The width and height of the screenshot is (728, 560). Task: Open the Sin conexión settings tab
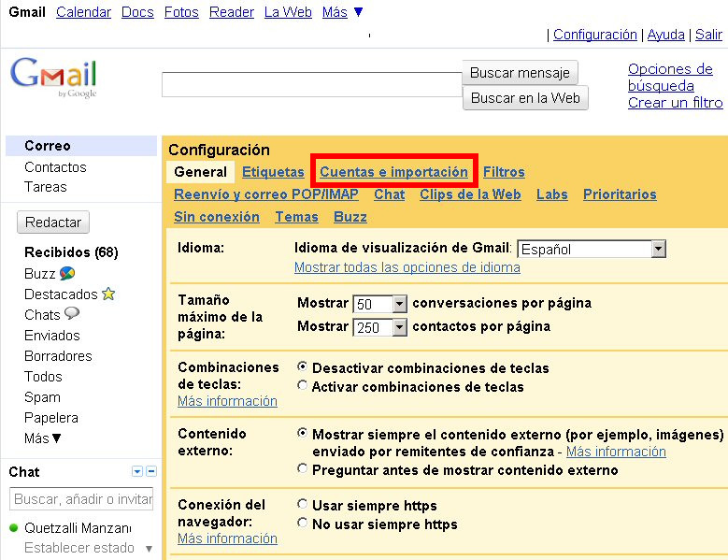[217, 217]
